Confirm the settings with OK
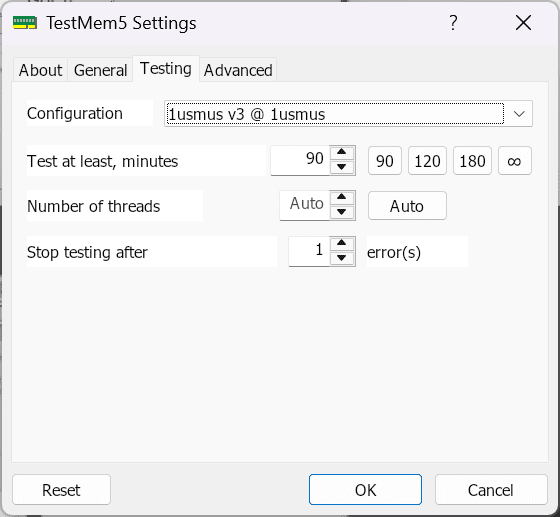Viewport: 560px width, 517px height. click(365, 490)
